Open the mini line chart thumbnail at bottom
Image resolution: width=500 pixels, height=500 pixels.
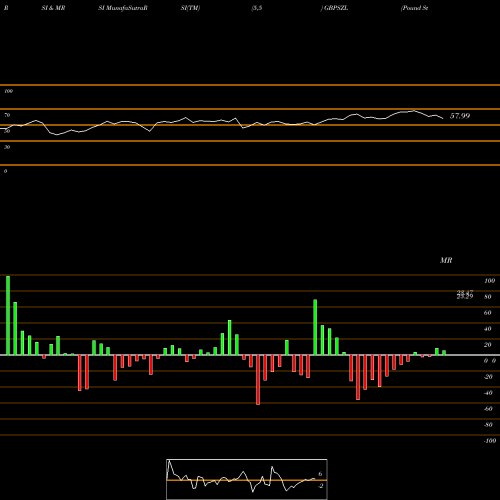point(247,479)
